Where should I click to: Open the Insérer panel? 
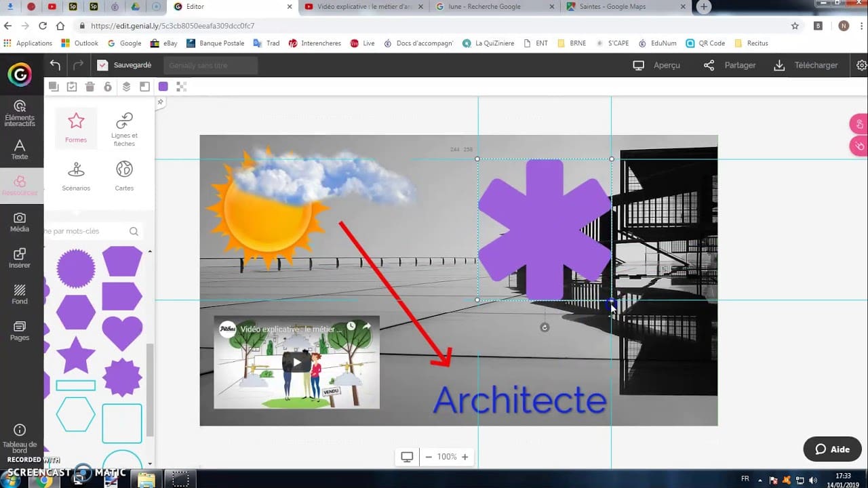coord(20,258)
